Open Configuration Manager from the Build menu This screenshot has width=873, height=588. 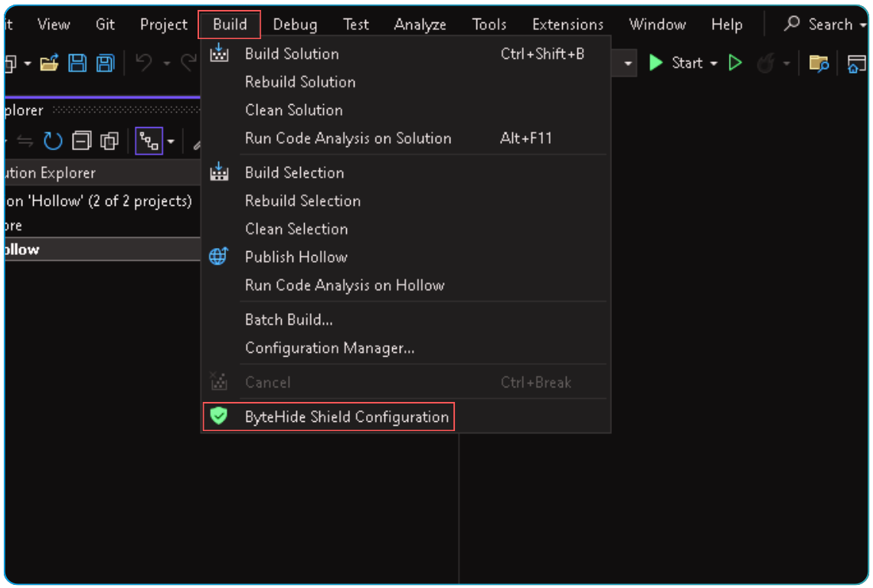coord(329,348)
